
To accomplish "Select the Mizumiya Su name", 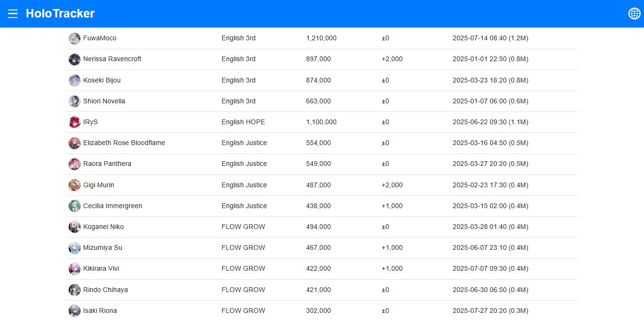I will 103,247.
